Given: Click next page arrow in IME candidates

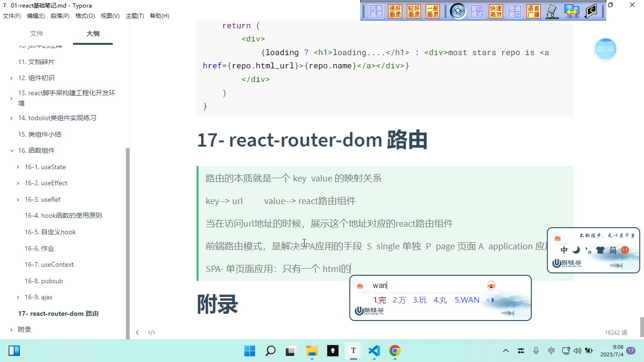Looking at the screenshot, I should click(493, 300).
